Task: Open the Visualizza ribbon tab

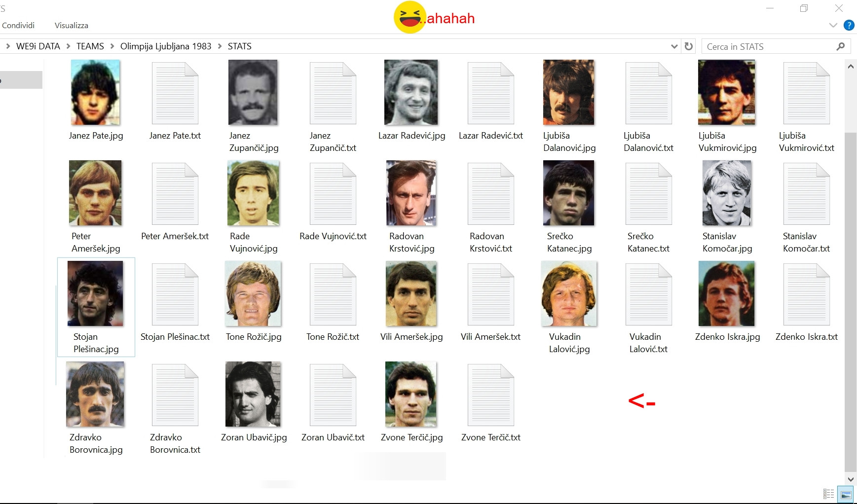Action: (72, 25)
